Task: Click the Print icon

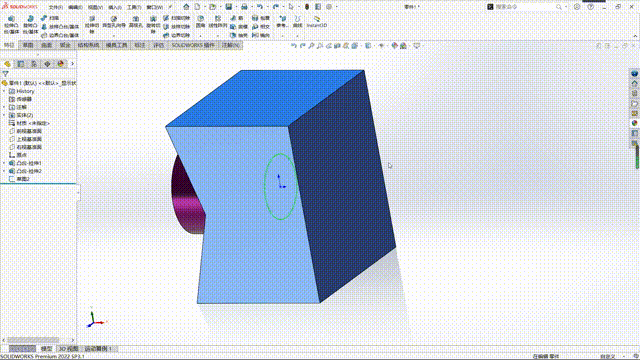Action: click(x=244, y=7)
